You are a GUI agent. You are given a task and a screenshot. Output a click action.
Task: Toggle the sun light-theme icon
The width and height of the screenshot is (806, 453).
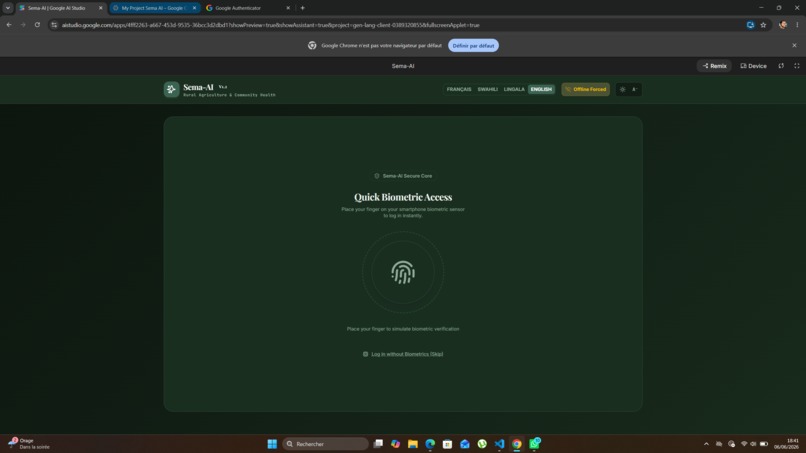point(622,89)
